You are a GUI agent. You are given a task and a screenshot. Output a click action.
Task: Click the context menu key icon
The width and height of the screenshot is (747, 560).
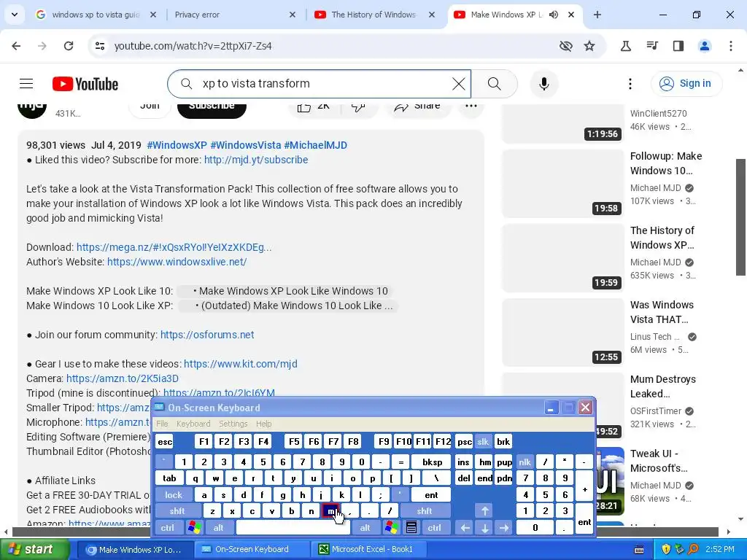pos(411,528)
